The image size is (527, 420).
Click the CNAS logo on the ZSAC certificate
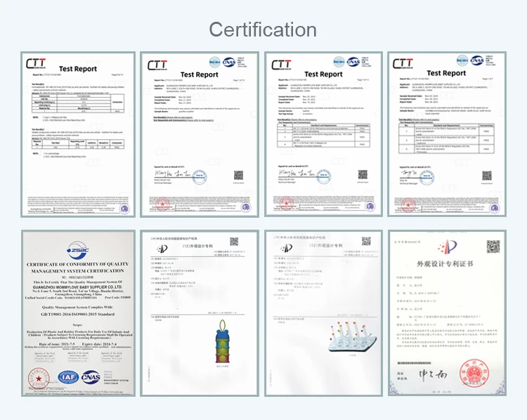[91, 377]
